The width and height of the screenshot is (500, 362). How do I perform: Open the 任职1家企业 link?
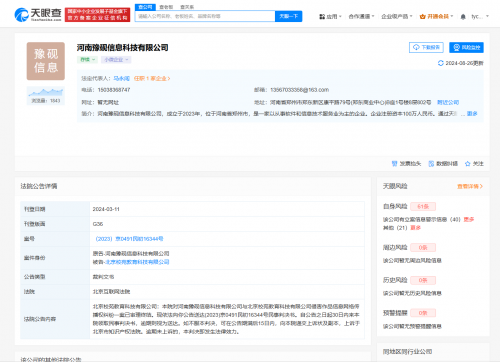point(152,78)
